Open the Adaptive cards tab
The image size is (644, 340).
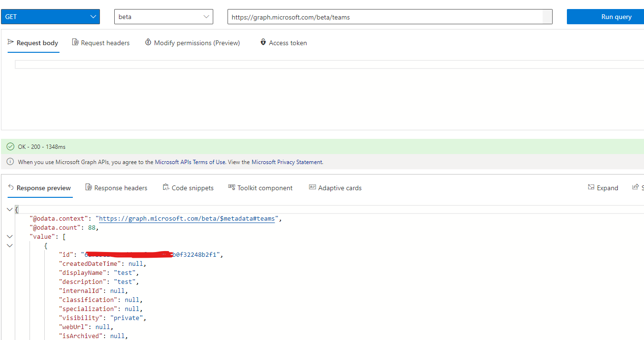pyautogui.click(x=335, y=188)
